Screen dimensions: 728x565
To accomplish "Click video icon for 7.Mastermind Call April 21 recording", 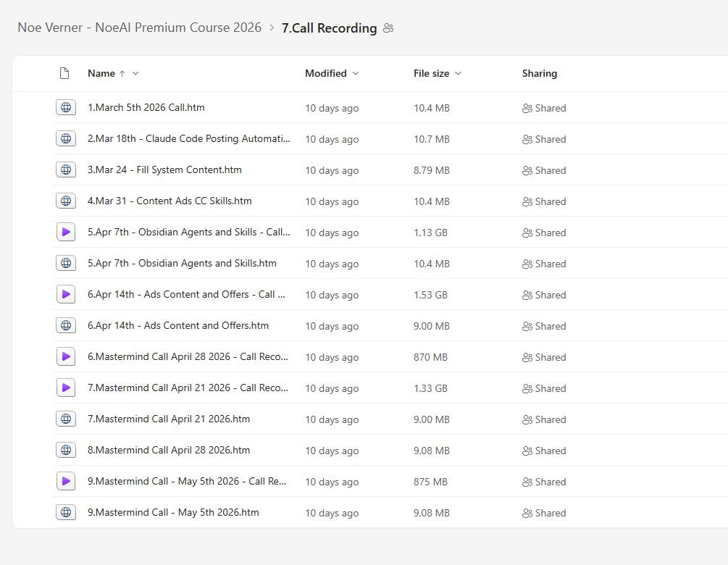I will coord(66,388).
